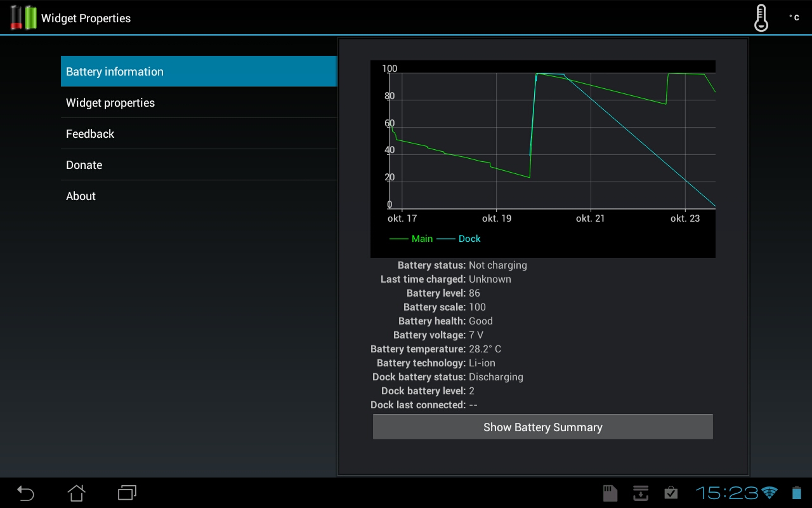Screen dimensions: 812x508
Task: Tap the Widget Properties title
Action: pyautogui.click(x=86, y=18)
